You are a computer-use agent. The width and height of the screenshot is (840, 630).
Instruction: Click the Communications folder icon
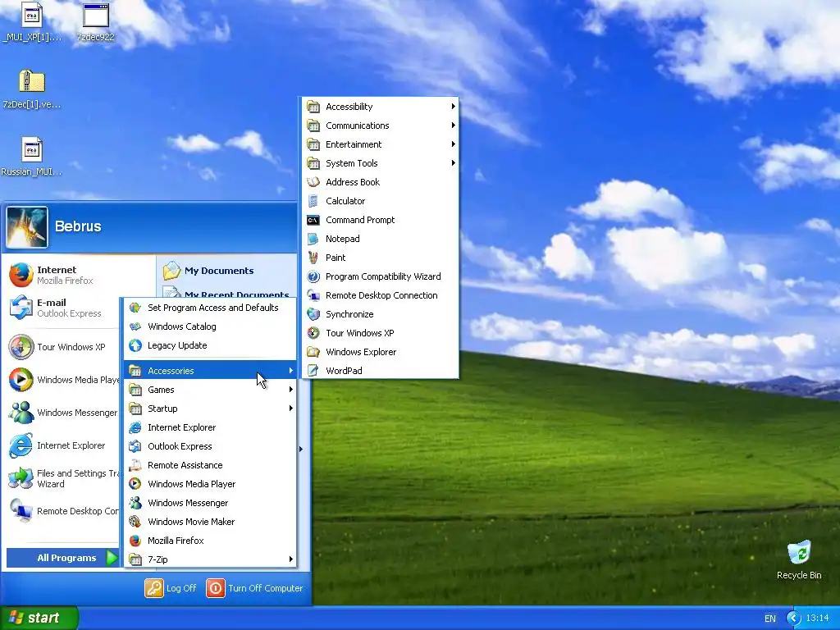pos(313,126)
